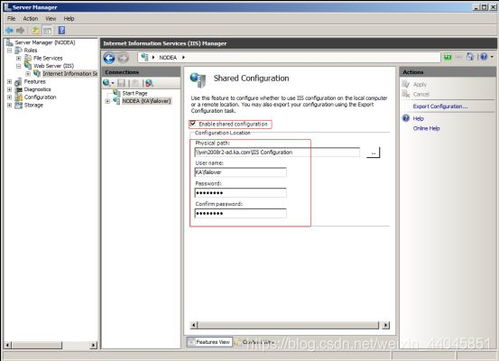Click the round help icon in IIS navigation bar
This screenshot has height=361, width=499.
pyautogui.click(x=484, y=57)
